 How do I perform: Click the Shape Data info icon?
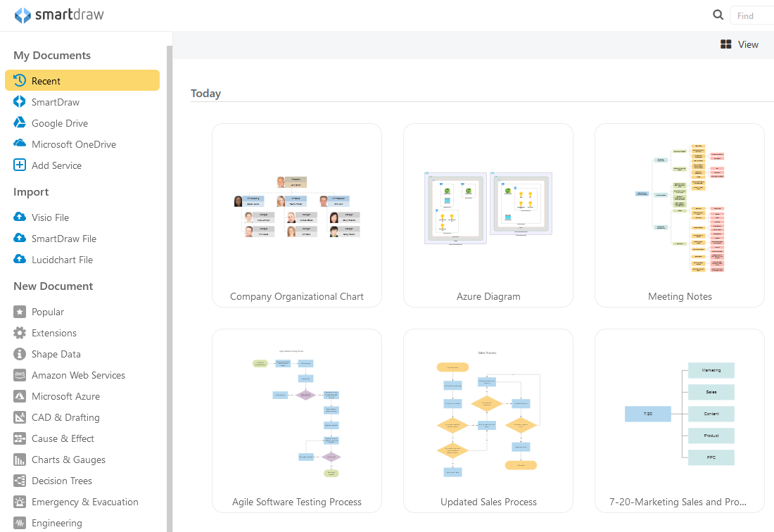[x=20, y=354]
